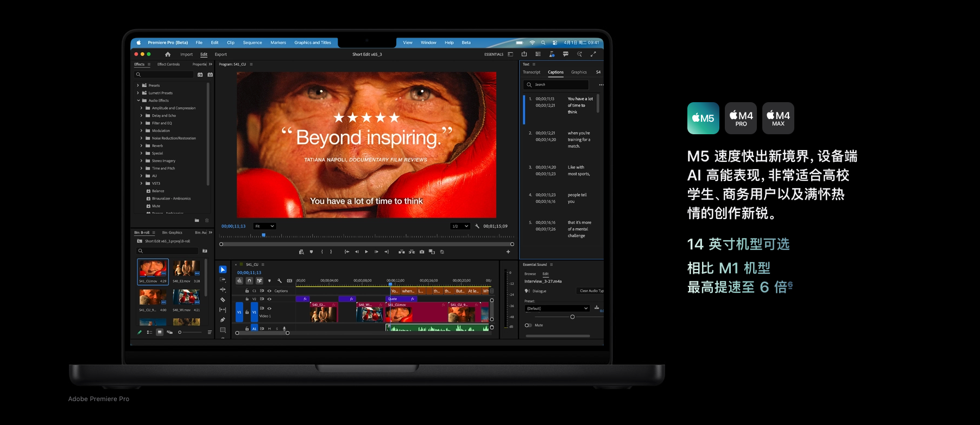The height and width of the screenshot is (425, 980).
Task: Switch to Effect Controls tab
Action: 168,64
